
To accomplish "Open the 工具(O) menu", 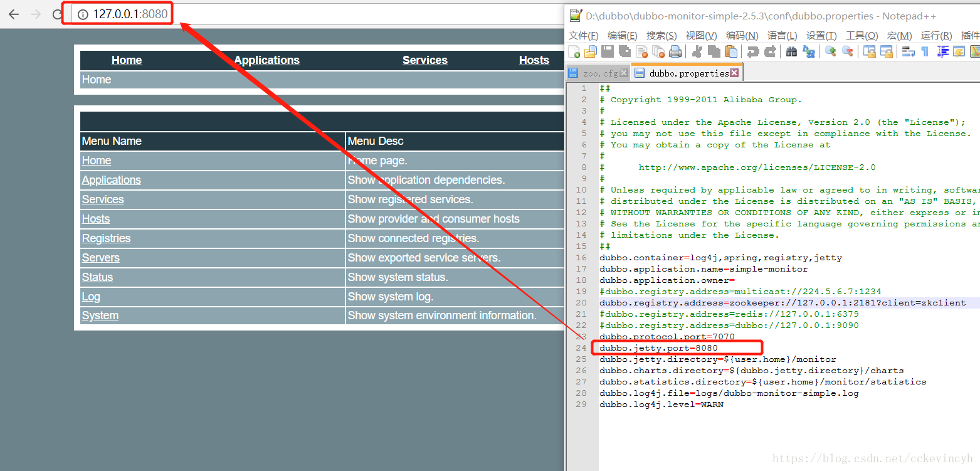I will [x=861, y=36].
